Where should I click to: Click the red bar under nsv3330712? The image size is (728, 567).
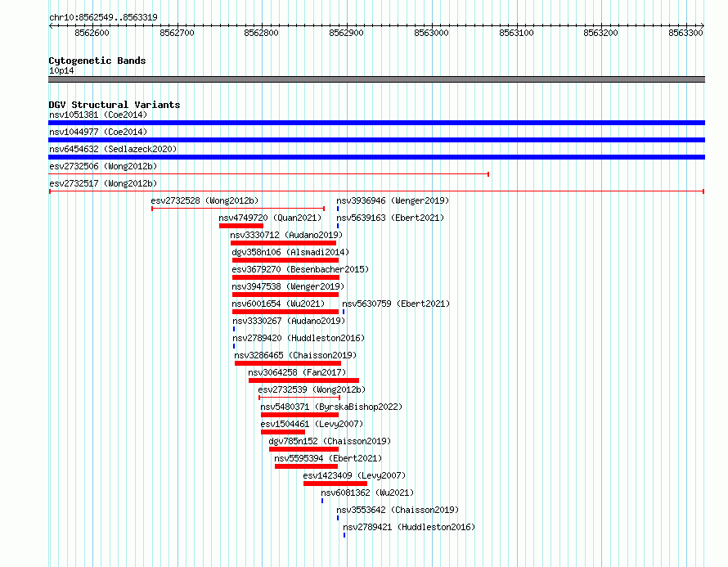(x=283, y=243)
